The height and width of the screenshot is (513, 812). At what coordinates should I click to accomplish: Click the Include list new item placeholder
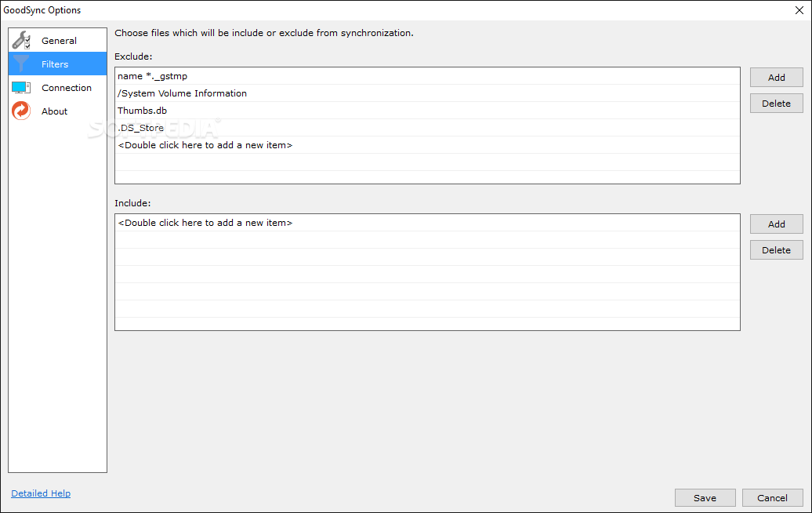427,223
